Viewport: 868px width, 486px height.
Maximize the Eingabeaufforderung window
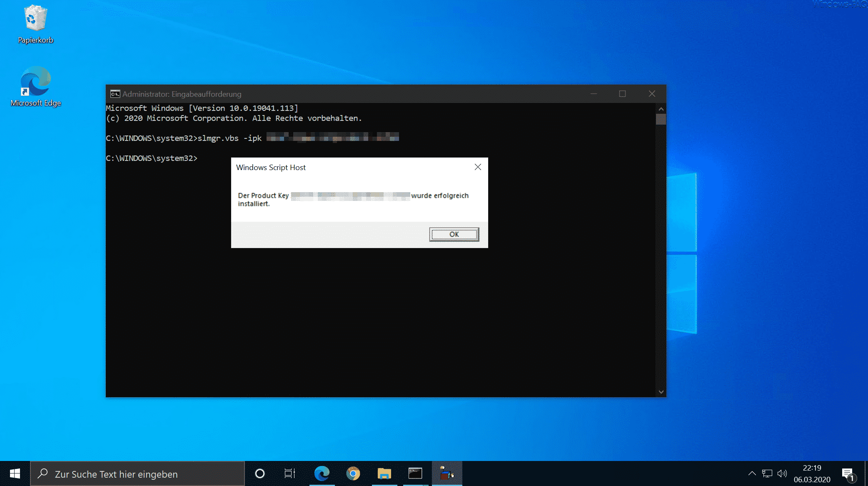(622, 94)
